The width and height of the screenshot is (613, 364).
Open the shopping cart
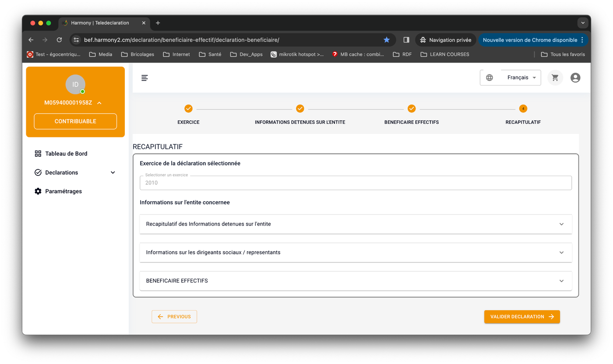(555, 78)
